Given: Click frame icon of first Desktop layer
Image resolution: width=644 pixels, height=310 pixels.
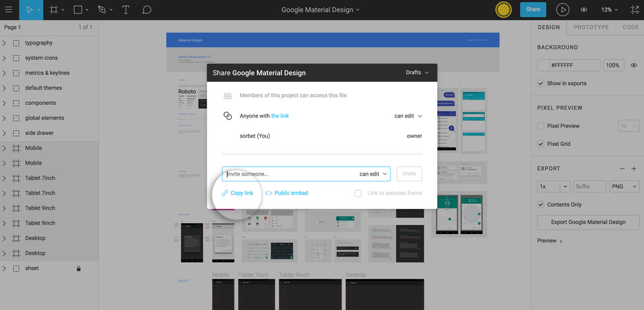Looking at the screenshot, I should tap(16, 238).
